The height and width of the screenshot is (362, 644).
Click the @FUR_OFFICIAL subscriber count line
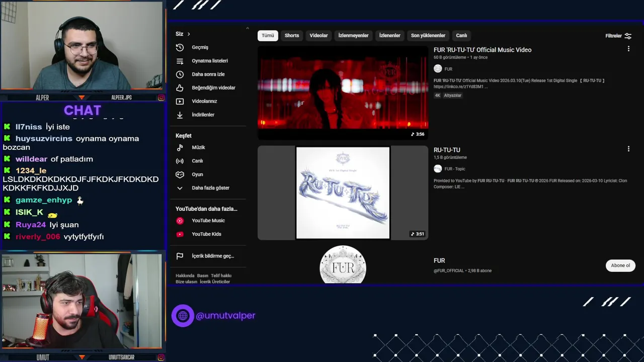pos(462,270)
